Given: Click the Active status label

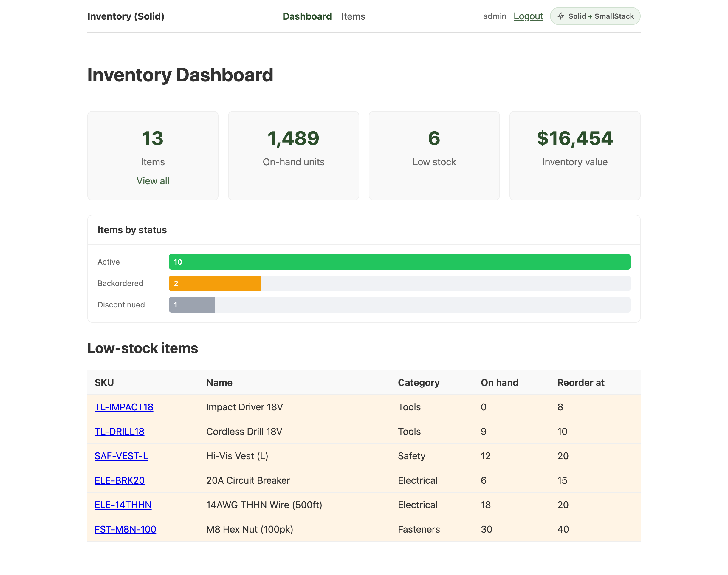Looking at the screenshot, I should [109, 262].
